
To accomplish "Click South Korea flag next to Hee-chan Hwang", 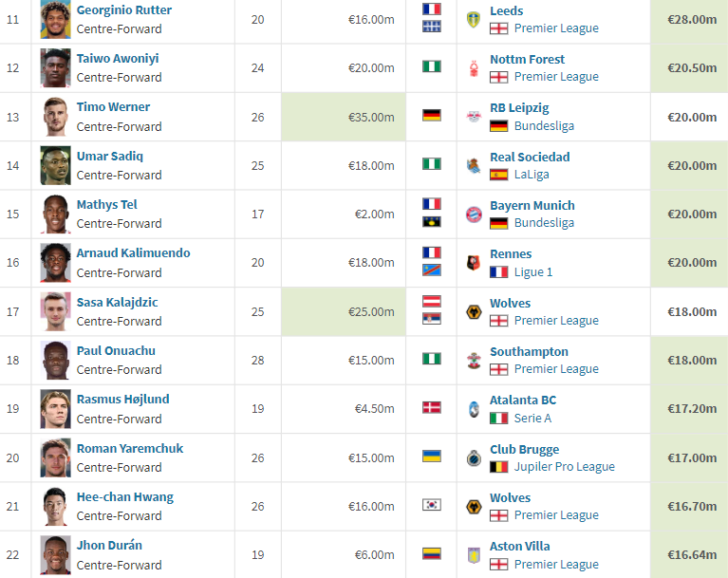I will click(x=432, y=505).
